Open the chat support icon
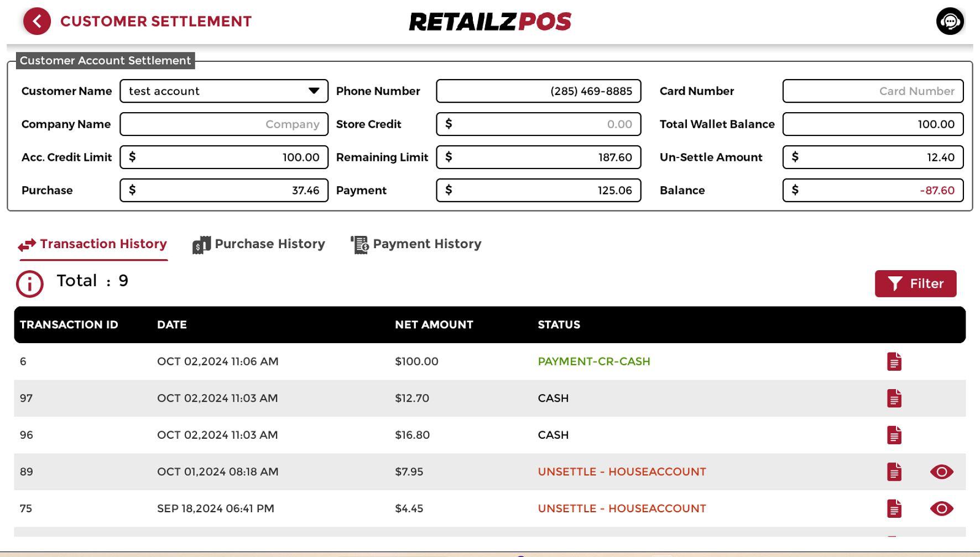Screen dimensions: 980x557 pos(950,22)
